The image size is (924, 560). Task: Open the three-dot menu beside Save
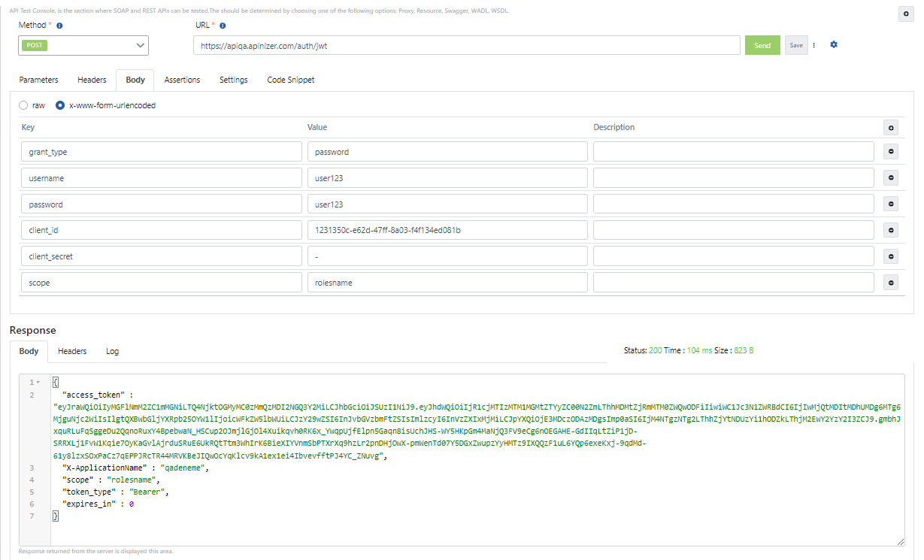[x=814, y=45]
